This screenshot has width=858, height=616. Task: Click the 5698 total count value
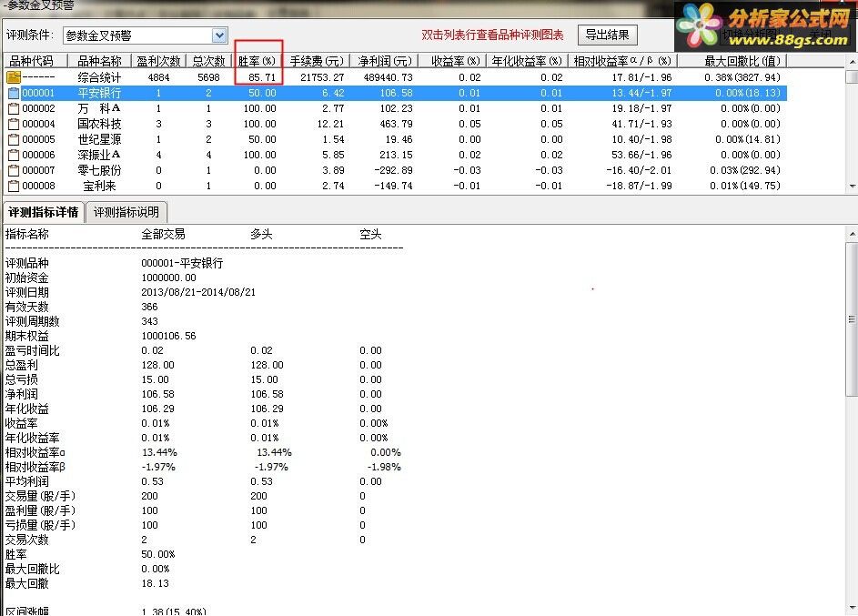tap(208, 77)
